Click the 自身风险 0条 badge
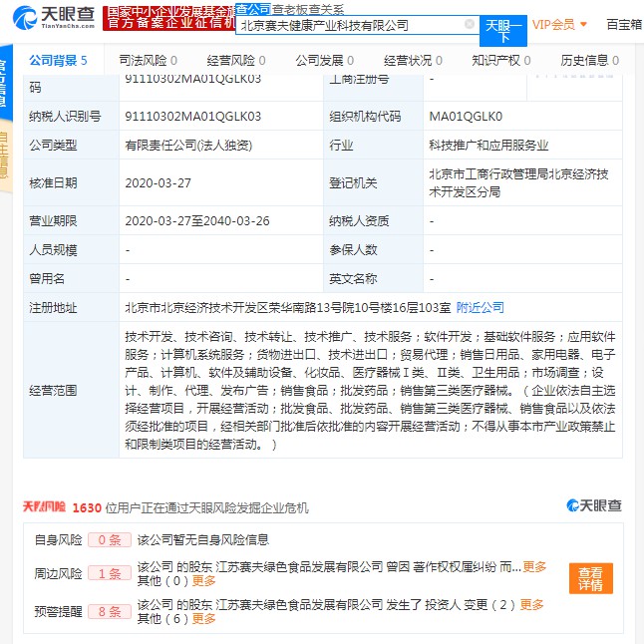Image resolution: width=644 pixels, height=644 pixels. point(110,539)
